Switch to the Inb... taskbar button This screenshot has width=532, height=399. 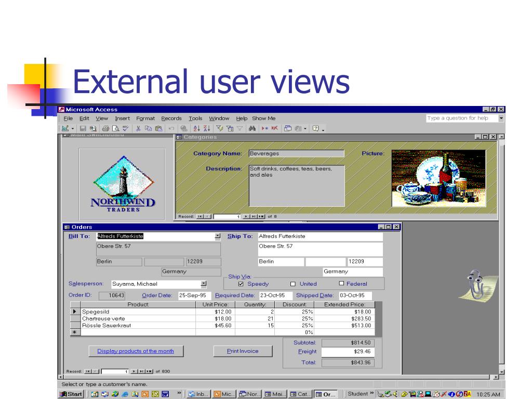[198, 394]
